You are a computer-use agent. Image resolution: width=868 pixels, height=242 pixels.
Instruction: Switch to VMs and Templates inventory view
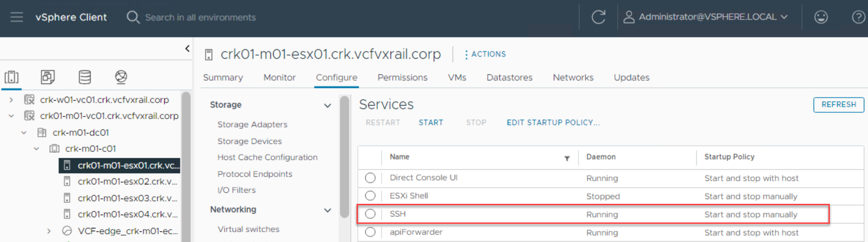click(47, 77)
